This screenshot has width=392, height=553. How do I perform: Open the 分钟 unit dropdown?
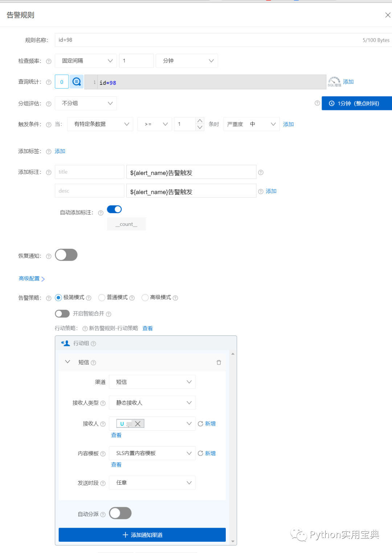187,61
